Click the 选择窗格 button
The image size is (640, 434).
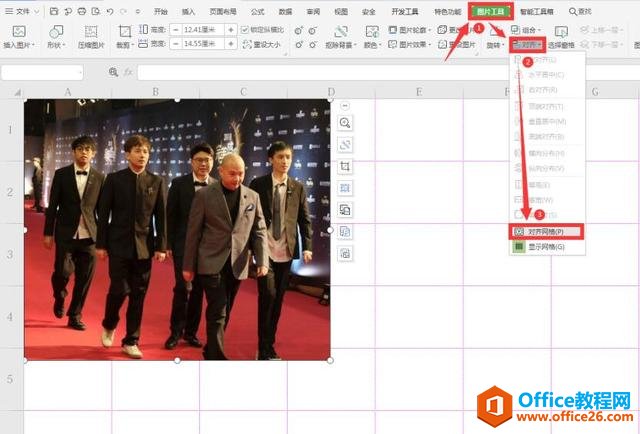coord(561,37)
